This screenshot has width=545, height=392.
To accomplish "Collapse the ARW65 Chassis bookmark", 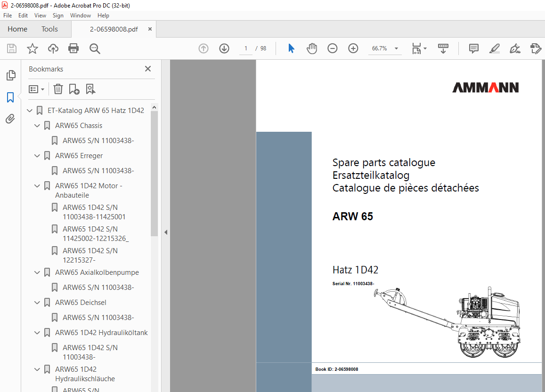I will point(37,125).
